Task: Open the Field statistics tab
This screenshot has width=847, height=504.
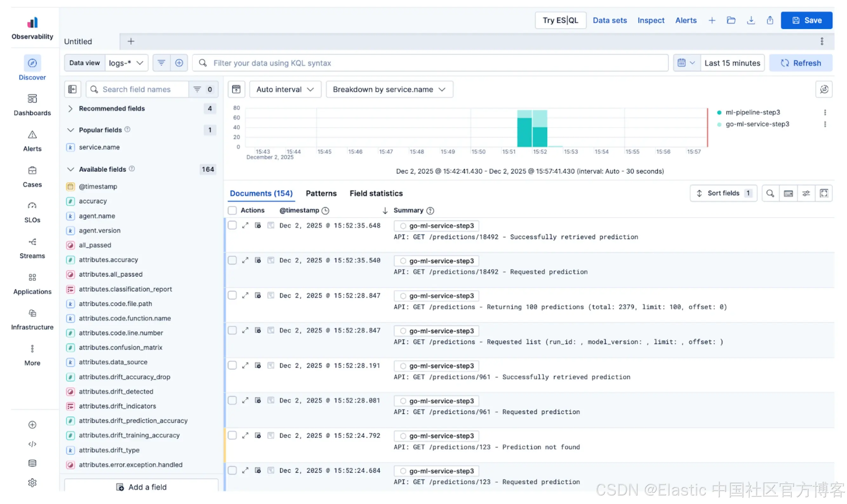Action: pos(376,193)
